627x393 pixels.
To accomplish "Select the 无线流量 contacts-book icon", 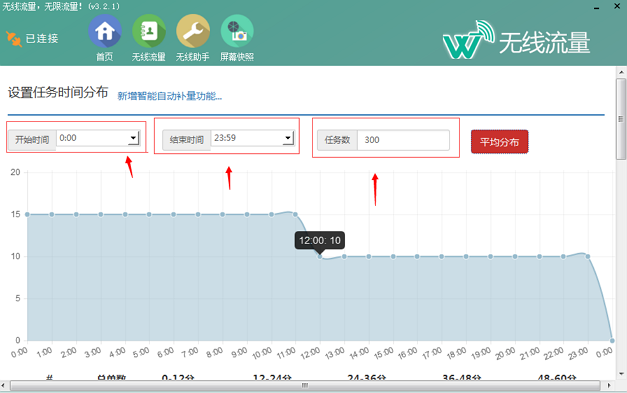I will click(x=149, y=31).
